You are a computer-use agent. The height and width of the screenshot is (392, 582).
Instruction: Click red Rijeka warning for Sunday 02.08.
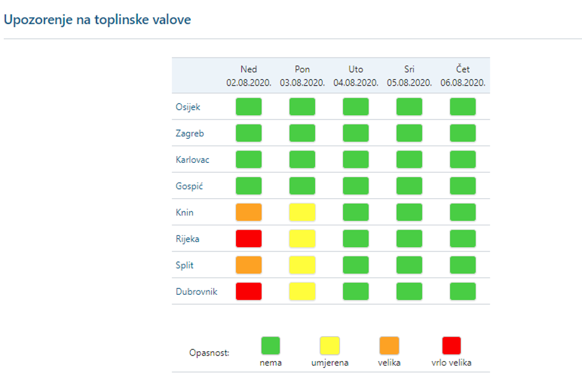point(249,238)
